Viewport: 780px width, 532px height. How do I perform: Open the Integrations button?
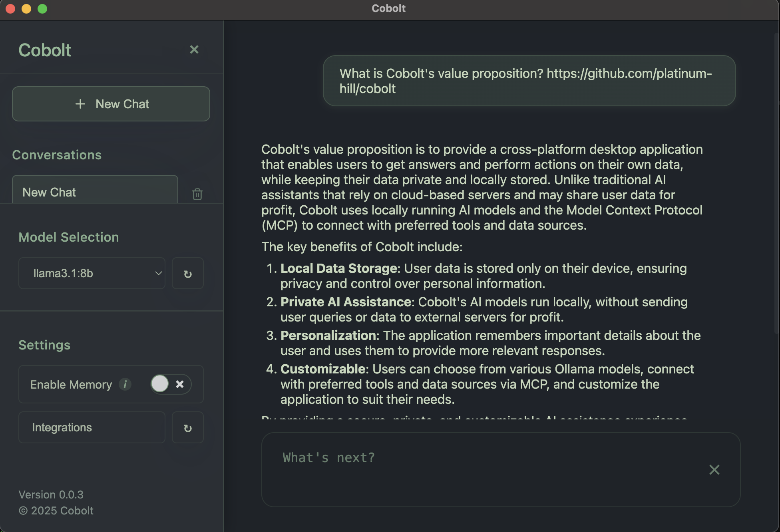92,428
